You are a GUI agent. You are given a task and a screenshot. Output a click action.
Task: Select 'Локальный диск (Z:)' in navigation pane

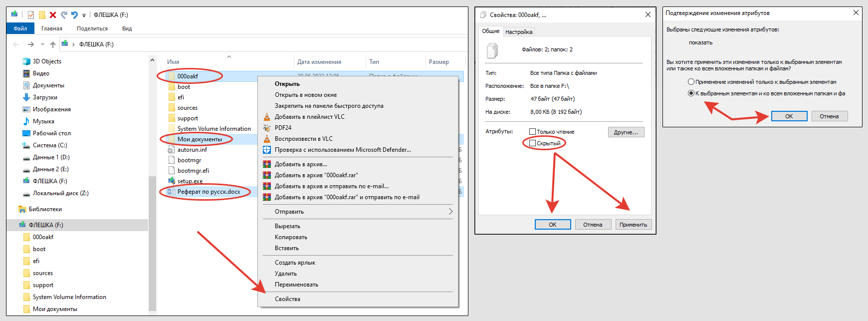(x=60, y=193)
